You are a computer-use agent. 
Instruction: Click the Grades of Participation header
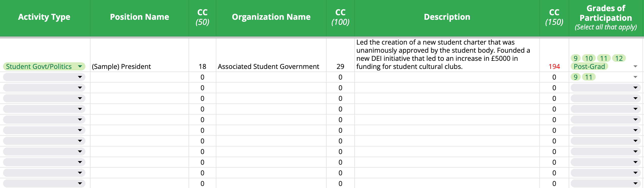coord(606,17)
